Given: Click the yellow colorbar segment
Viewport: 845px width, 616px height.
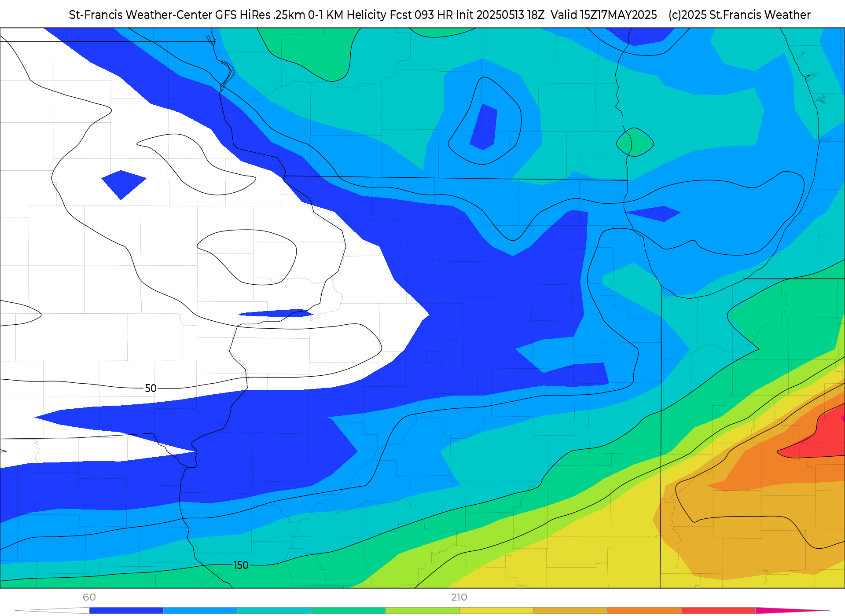Looking at the screenshot, I should pos(496,611).
